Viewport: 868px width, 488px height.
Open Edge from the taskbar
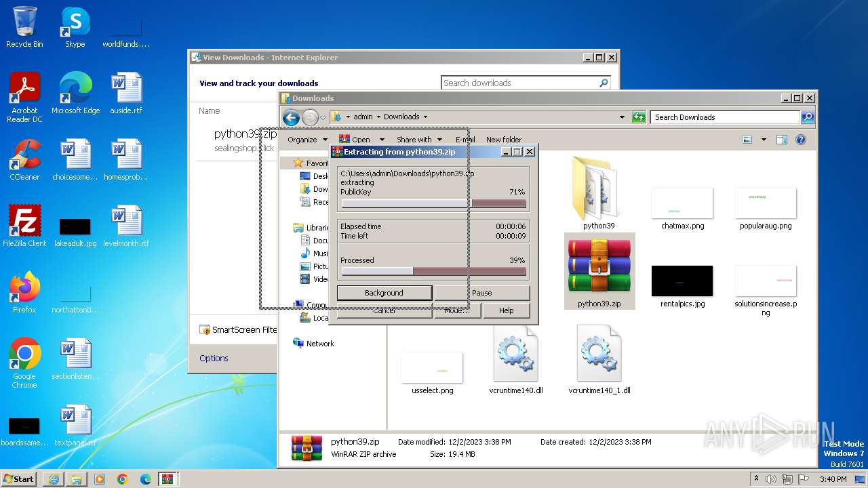pyautogui.click(x=146, y=479)
